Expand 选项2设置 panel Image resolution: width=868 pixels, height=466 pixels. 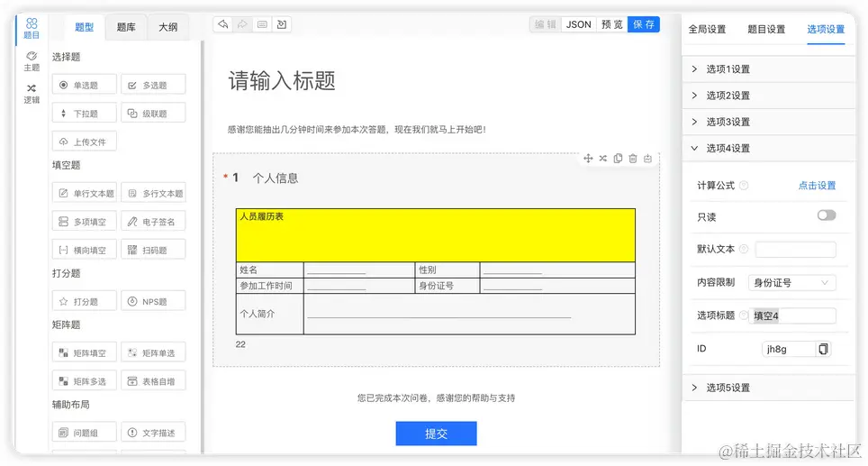(769, 96)
